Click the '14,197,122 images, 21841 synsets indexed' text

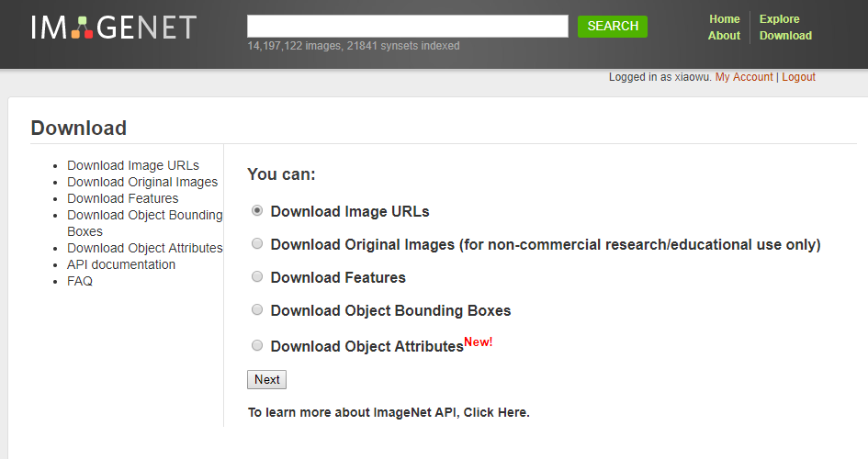point(354,46)
